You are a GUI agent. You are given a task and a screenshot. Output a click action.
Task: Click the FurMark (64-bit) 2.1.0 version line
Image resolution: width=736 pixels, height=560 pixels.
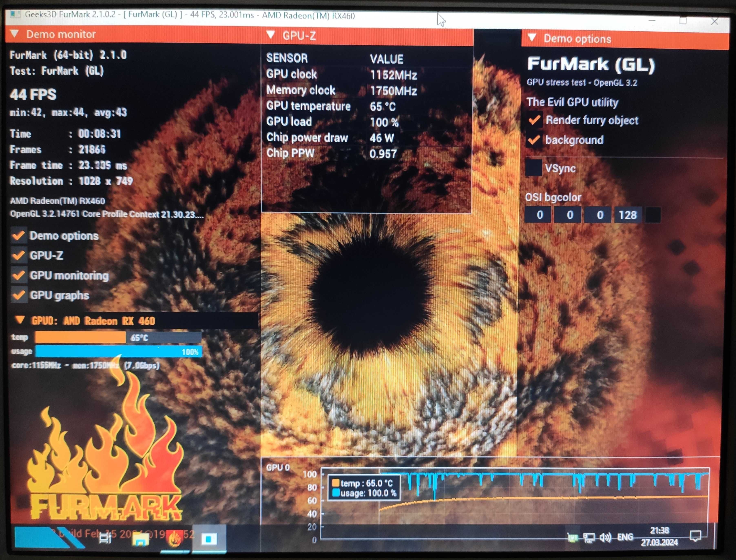(68, 55)
